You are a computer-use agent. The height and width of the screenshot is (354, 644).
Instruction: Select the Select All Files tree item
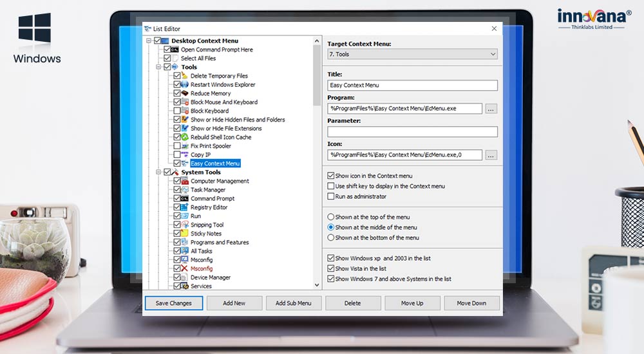click(198, 59)
